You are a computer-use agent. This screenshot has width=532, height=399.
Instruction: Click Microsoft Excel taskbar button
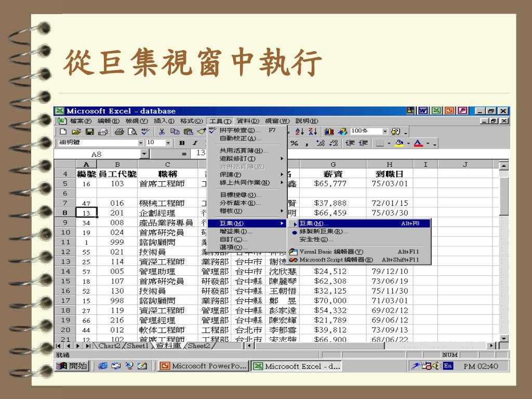[x=297, y=366]
